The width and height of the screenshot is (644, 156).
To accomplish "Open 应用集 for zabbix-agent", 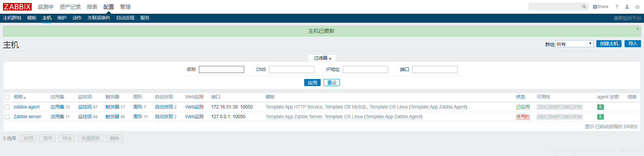I will click(57, 107).
